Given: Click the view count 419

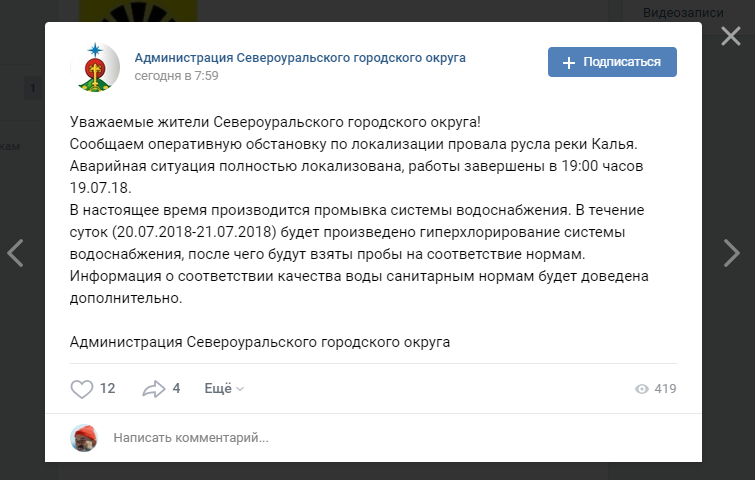Looking at the screenshot, I should [665, 389].
